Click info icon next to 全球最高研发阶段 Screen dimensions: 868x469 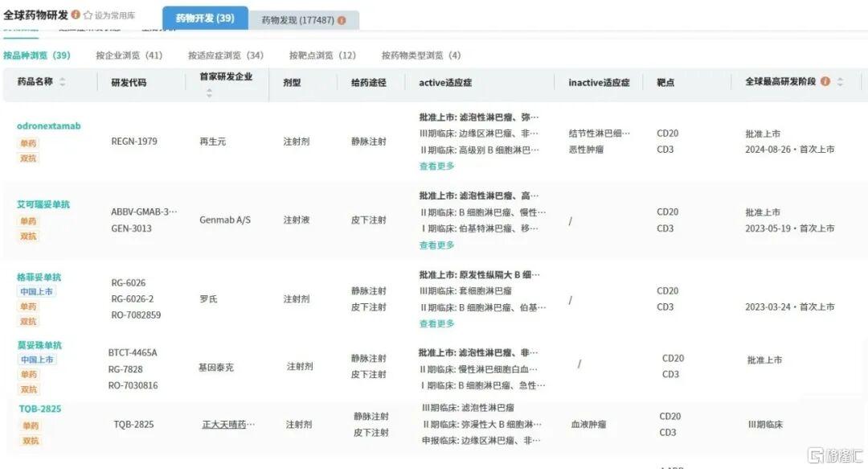tap(825, 82)
